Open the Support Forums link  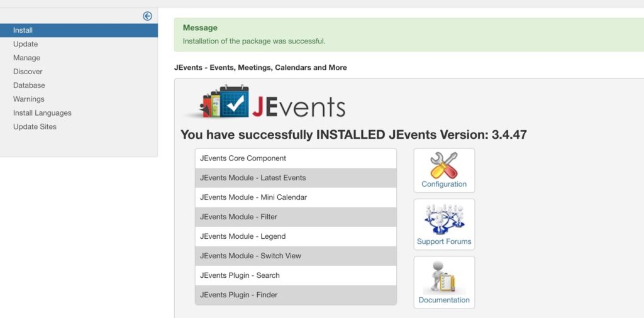coord(444,241)
